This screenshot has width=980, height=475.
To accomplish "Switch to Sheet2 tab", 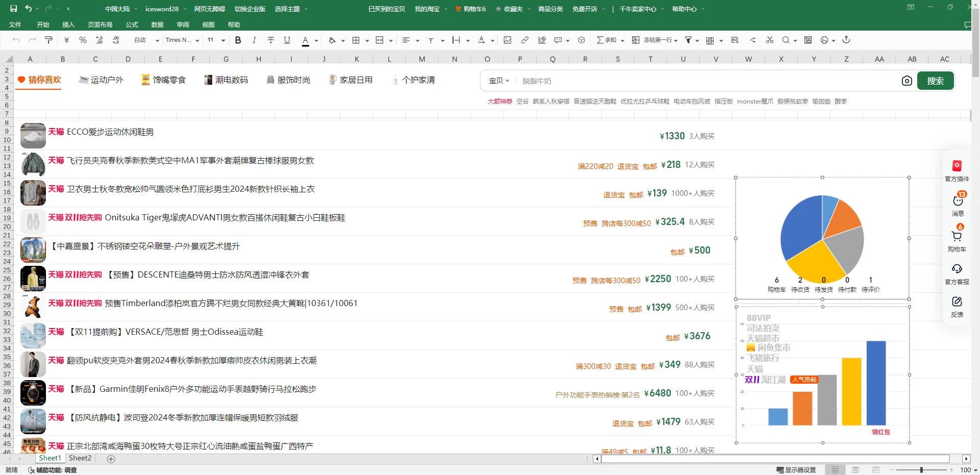I will tap(80, 458).
